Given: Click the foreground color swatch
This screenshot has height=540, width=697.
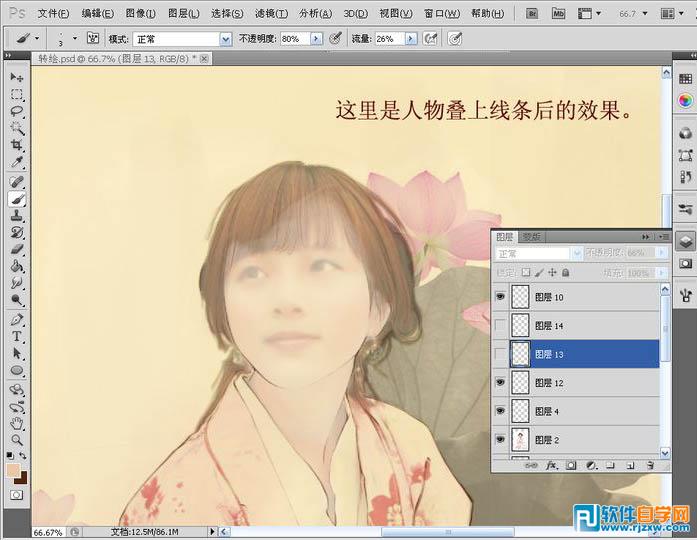Looking at the screenshot, I should pos(13,470).
